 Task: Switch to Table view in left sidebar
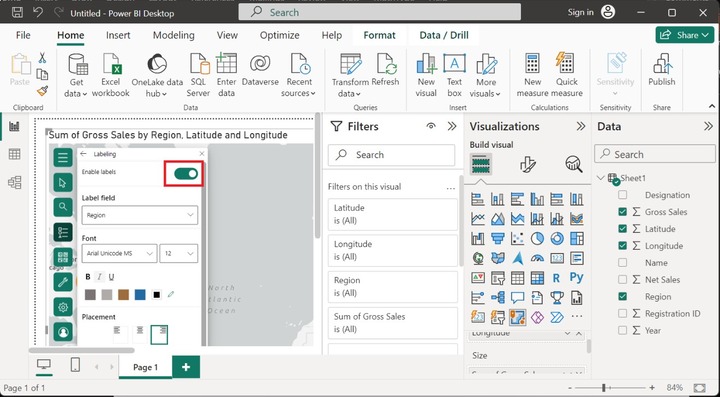click(x=14, y=154)
